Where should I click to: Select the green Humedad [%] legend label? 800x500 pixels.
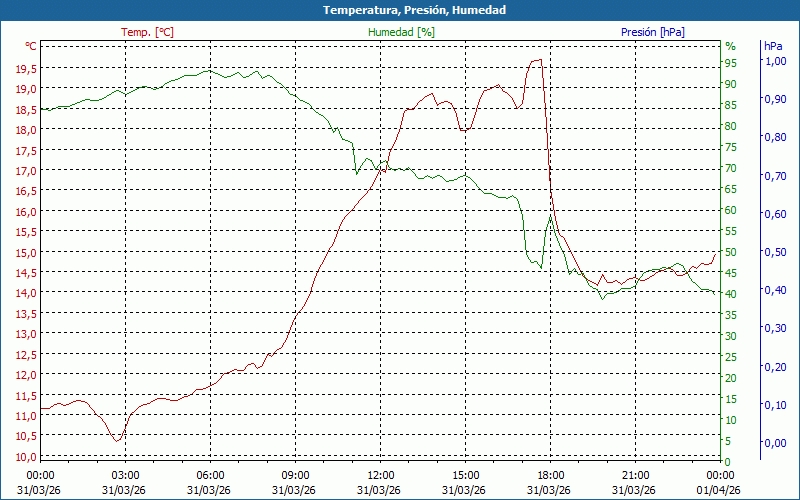pyautogui.click(x=401, y=32)
